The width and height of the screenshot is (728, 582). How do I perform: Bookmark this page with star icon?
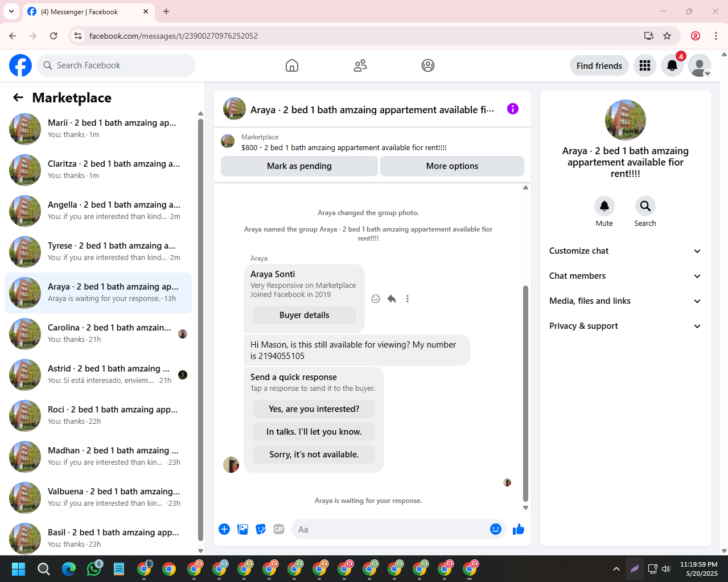click(x=667, y=36)
